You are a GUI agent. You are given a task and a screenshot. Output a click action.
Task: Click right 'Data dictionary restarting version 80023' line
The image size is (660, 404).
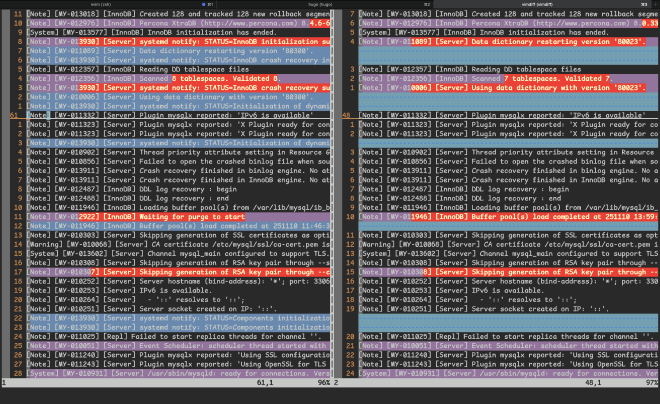pyautogui.click(x=509, y=42)
